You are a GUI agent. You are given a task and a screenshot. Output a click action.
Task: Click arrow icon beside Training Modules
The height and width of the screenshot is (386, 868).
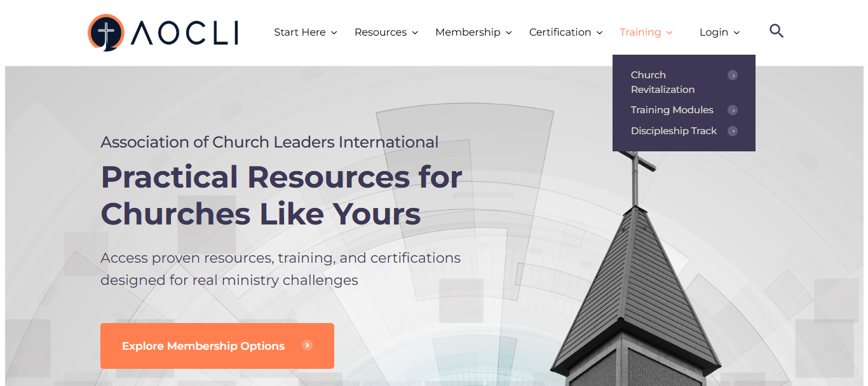(x=733, y=110)
